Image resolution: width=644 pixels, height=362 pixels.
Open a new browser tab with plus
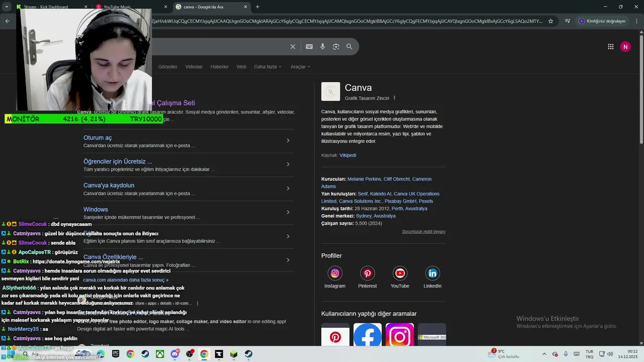pyautogui.click(x=258, y=7)
